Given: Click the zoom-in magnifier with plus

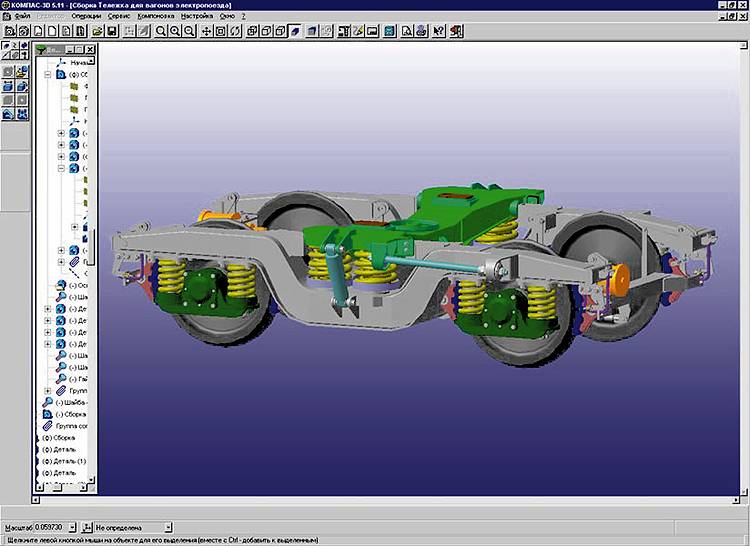Looking at the screenshot, I should pos(175,32).
